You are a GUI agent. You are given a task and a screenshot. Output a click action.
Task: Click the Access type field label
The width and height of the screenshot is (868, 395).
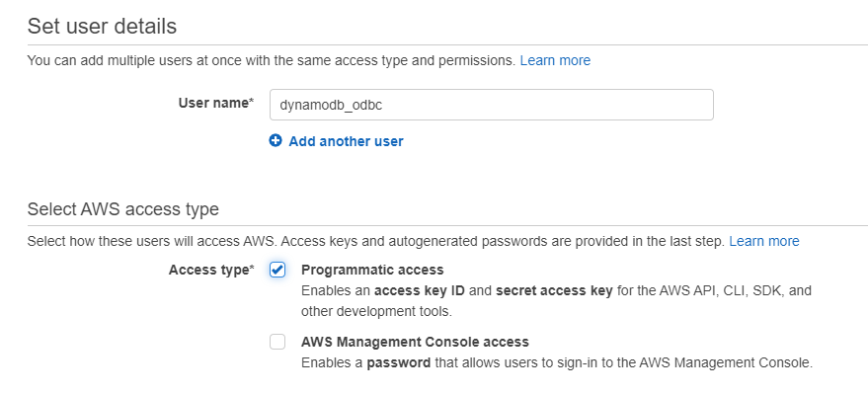tap(211, 270)
